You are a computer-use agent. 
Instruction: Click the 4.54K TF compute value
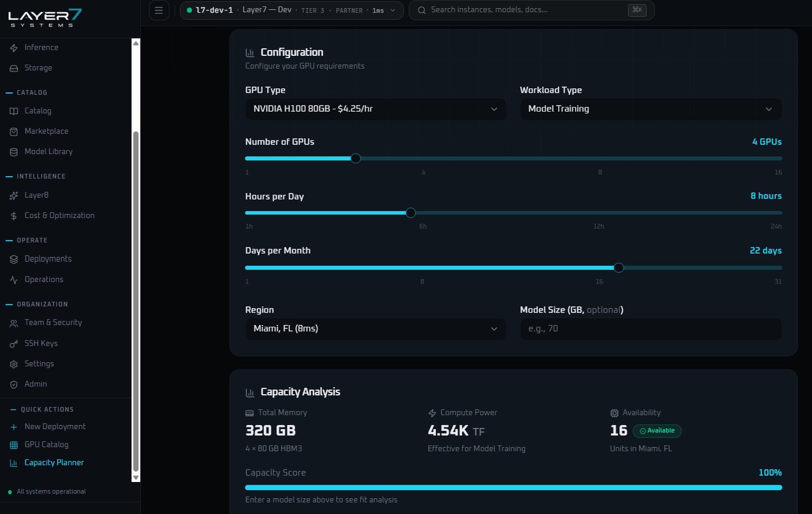tap(456, 430)
